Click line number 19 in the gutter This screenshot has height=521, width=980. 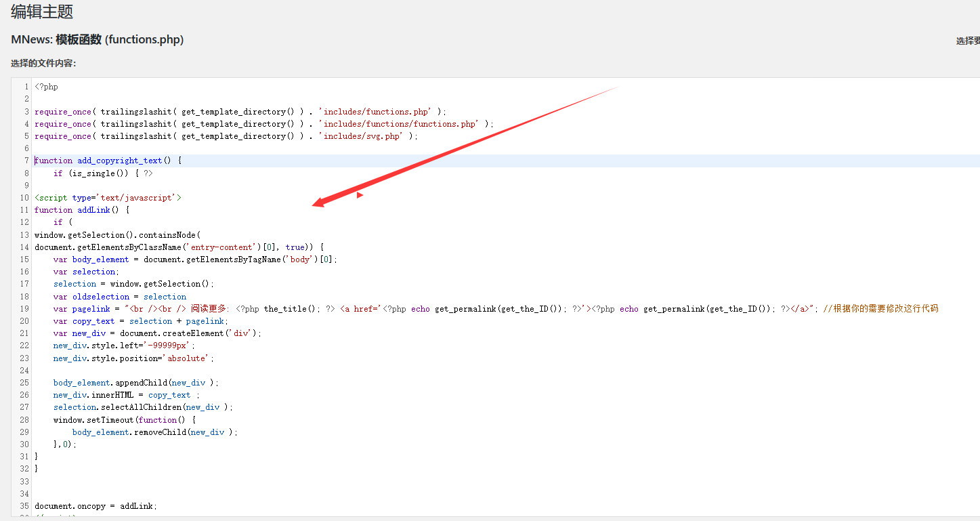tap(25, 309)
